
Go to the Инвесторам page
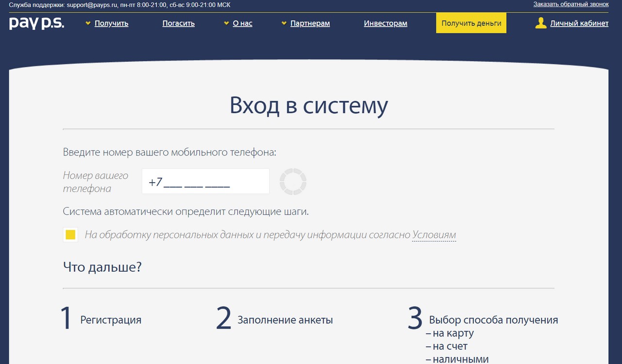(x=385, y=23)
